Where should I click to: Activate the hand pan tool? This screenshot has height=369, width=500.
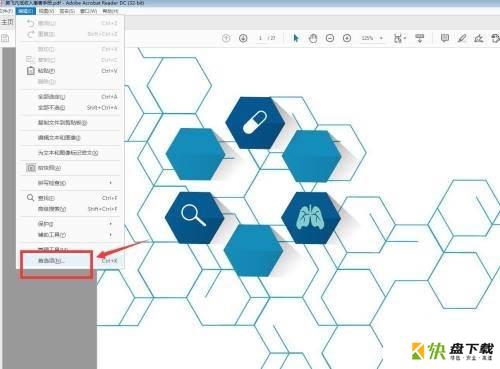coord(313,38)
